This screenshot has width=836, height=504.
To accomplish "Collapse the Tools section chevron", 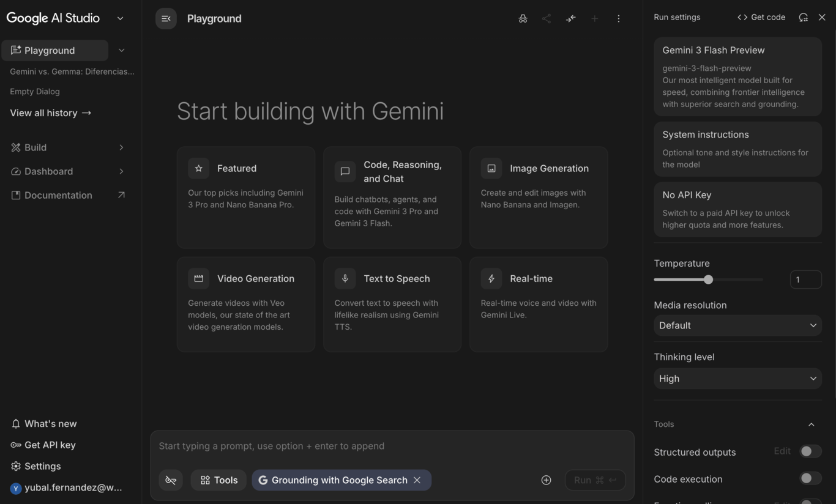I will pyautogui.click(x=811, y=424).
